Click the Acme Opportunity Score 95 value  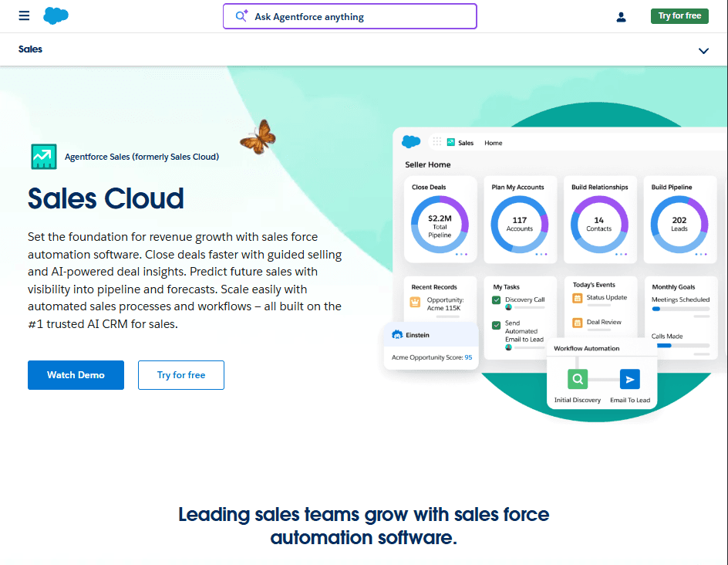[x=468, y=357]
